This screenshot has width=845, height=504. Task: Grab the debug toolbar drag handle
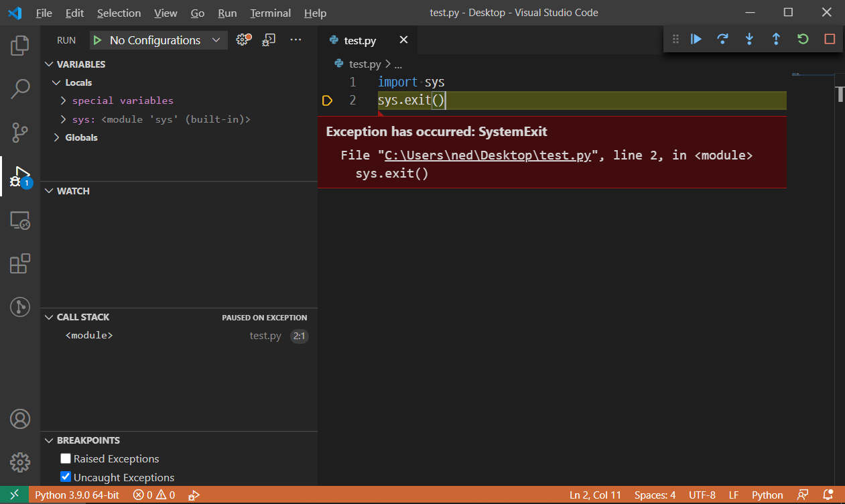(x=675, y=39)
